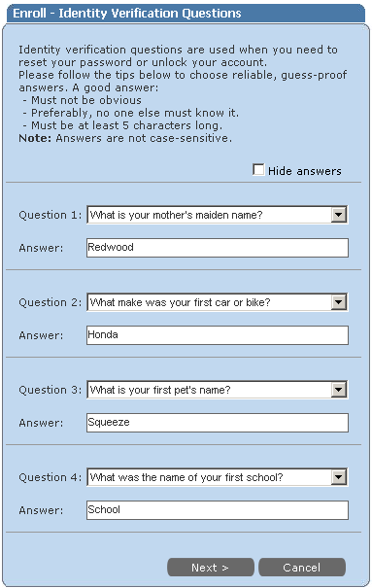
Task: Select the mother's maiden name question box
Action: (218, 215)
